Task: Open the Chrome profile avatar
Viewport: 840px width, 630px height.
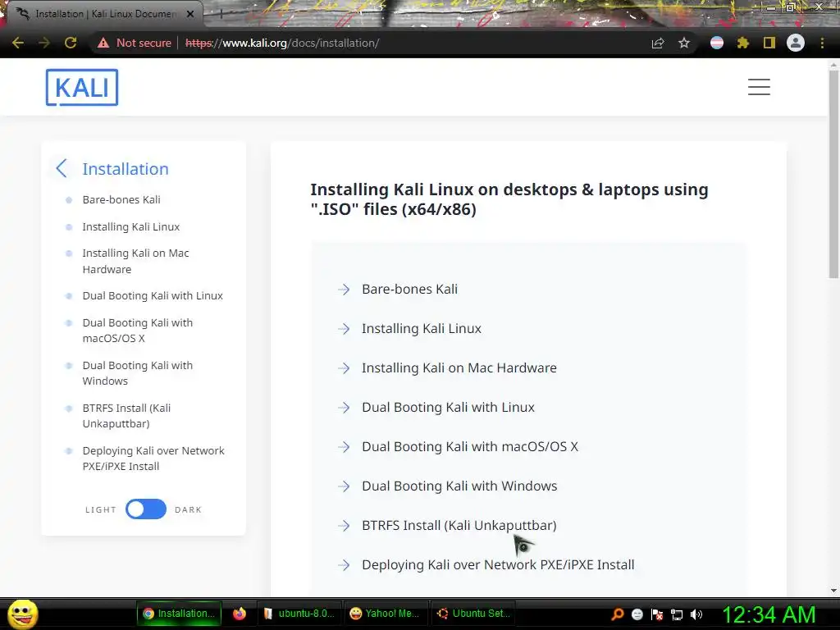Action: 796,43
